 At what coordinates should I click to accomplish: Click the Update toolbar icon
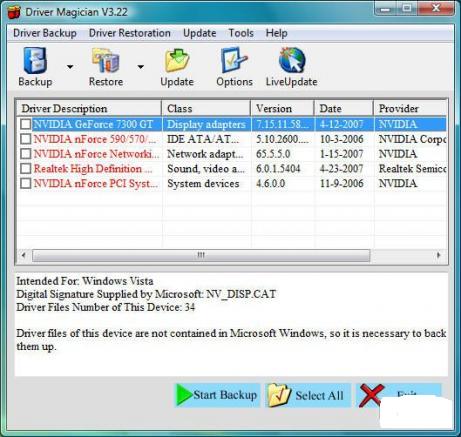coord(177,61)
